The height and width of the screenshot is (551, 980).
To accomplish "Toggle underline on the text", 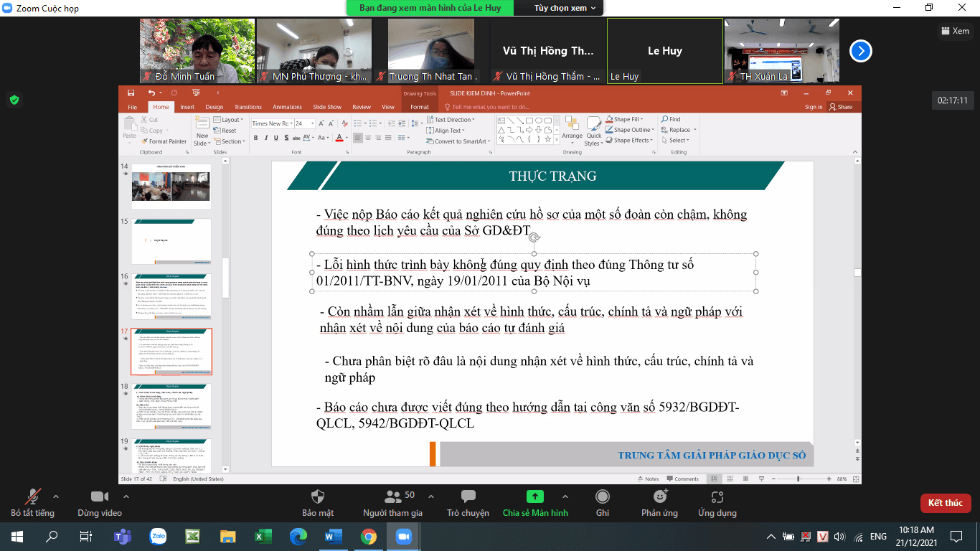I will click(275, 137).
